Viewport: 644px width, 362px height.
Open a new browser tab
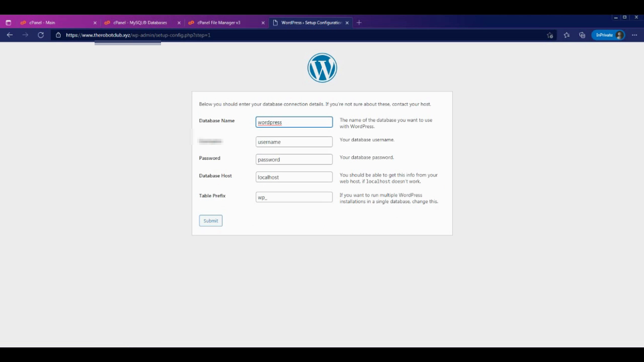point(359,23)
